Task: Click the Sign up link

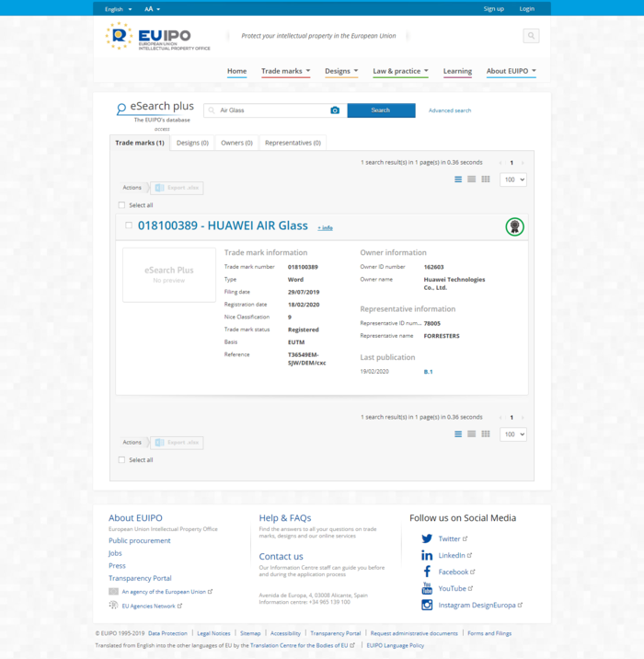Action: click(494, 9)
